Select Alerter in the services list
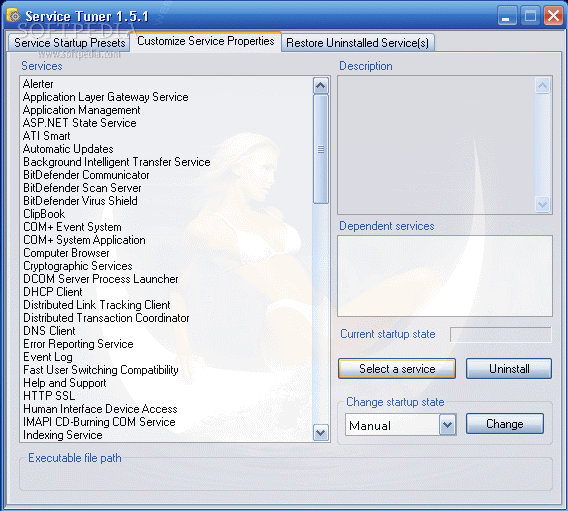The width and height of the screenshot is (568, 511). [x=38, y=84]
